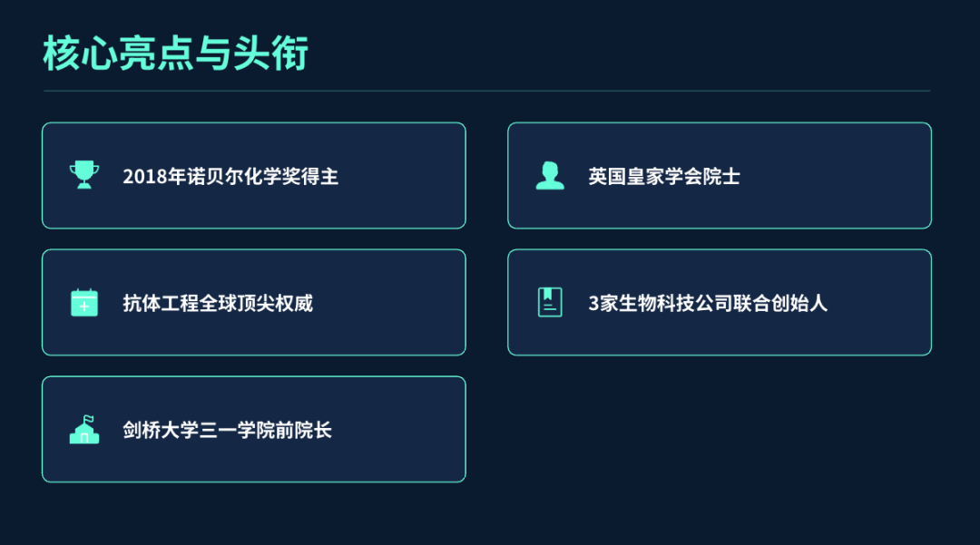Viewport: 980px width, 545px height.
Task: Click the number 2018 in first card
Action: [145, 177]
